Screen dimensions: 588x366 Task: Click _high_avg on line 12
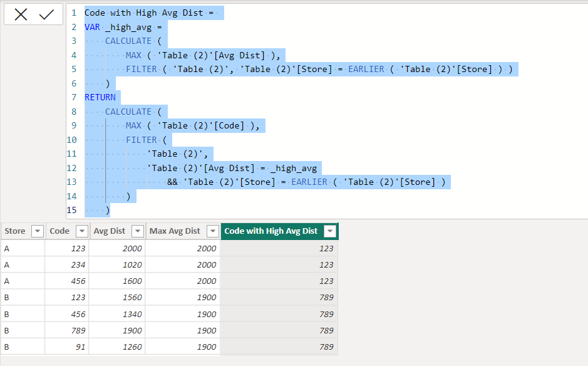click(x=294, y=168)
